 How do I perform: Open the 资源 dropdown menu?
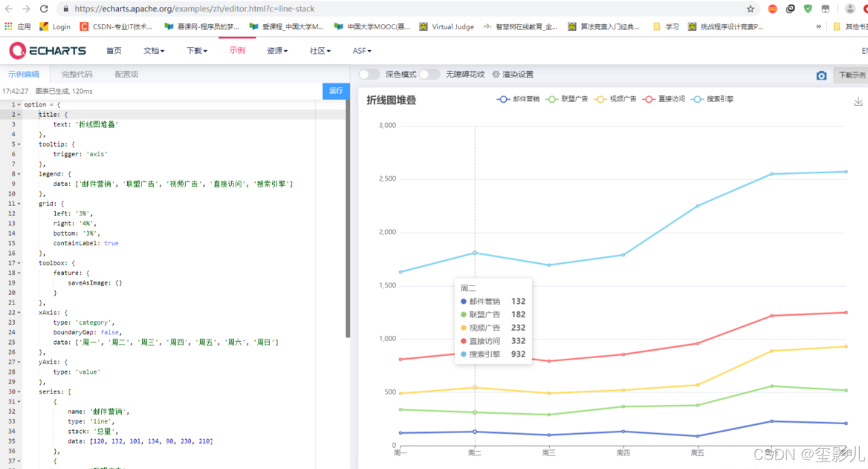pyautogui.click(x=276, y=50)
